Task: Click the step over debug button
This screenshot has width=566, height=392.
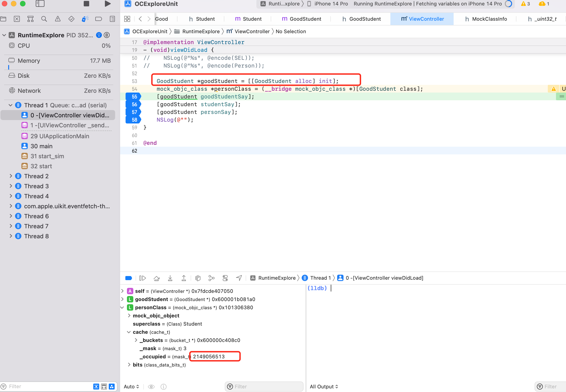Action: tap(156, 278)
